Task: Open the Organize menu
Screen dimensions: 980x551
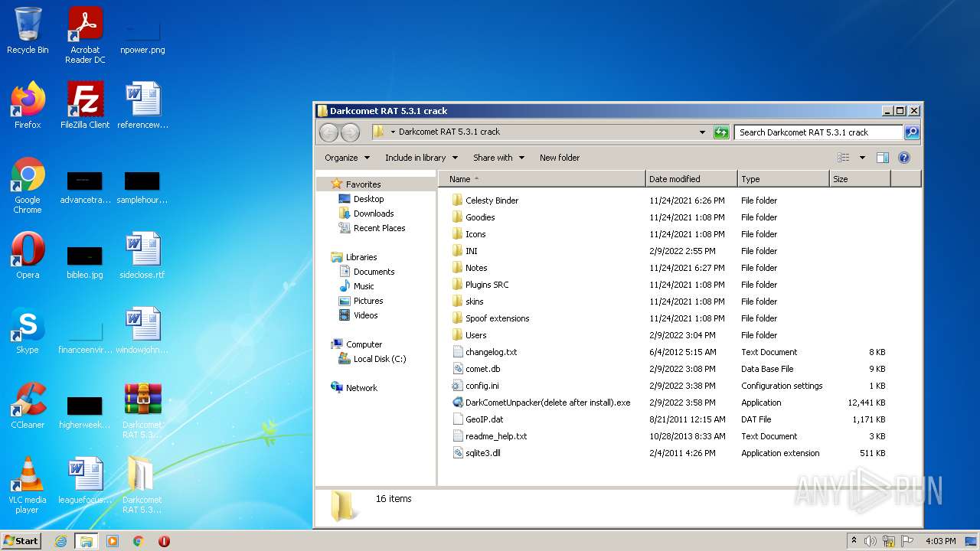Action: coord(347,158)
